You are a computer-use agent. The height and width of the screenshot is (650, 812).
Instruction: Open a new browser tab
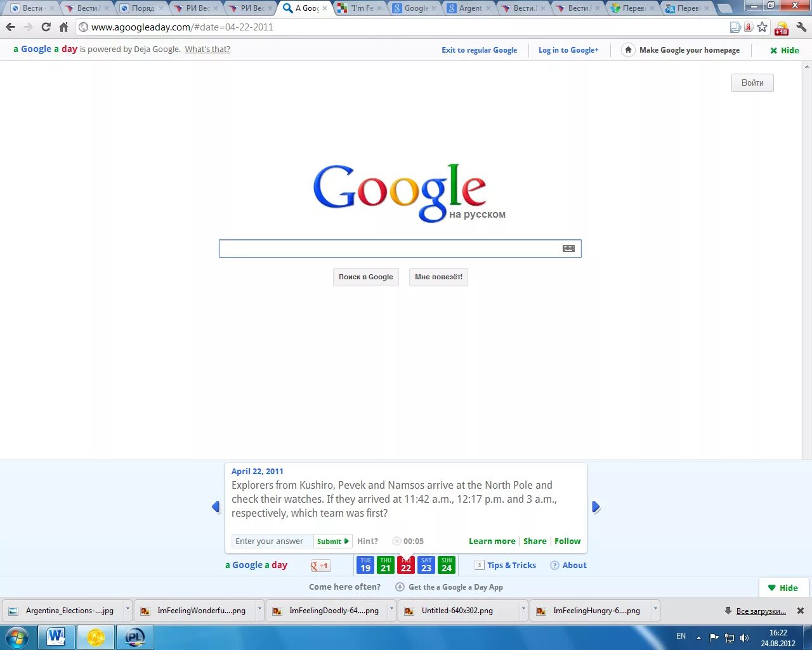click(x=725, y=8)
